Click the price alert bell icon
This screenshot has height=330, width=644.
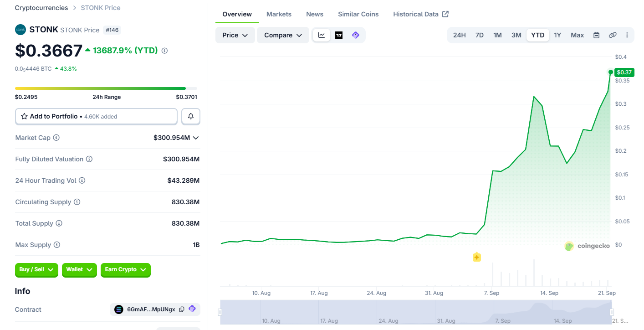191,116
